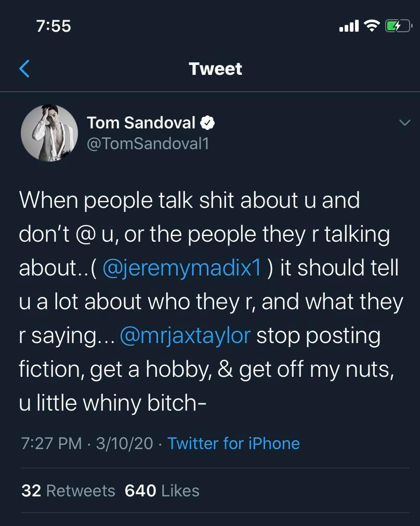This screenshot has width=420, height=526.
Task: View the 32 Retweets list
Action: [68, 491]
